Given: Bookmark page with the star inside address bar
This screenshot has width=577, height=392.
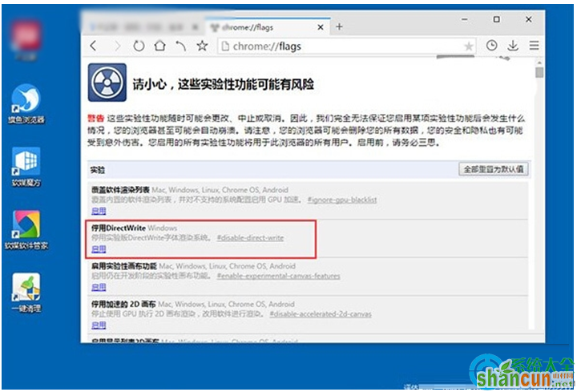Looking at the screenshot, I should point(469,46).
